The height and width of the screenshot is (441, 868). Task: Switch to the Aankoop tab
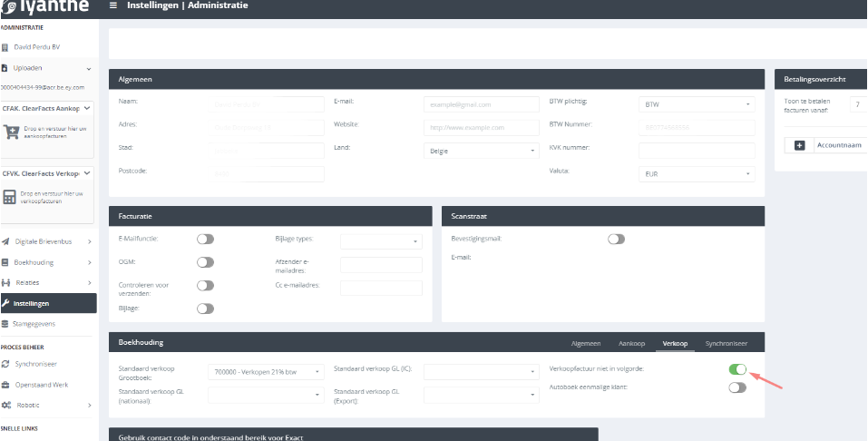coord(630,343)
